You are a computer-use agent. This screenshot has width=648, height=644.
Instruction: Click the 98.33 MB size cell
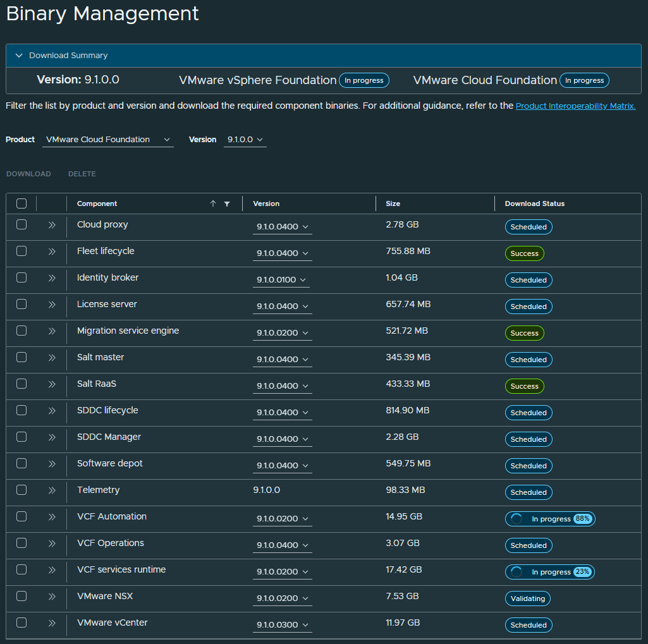(x=405, y=490)
